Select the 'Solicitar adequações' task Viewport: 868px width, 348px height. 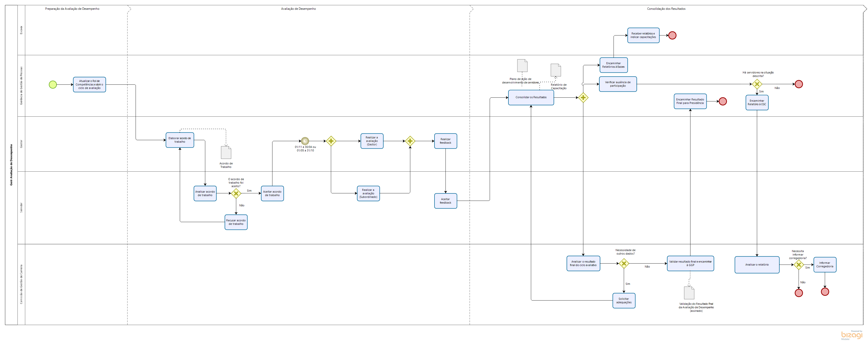point(624,301)
